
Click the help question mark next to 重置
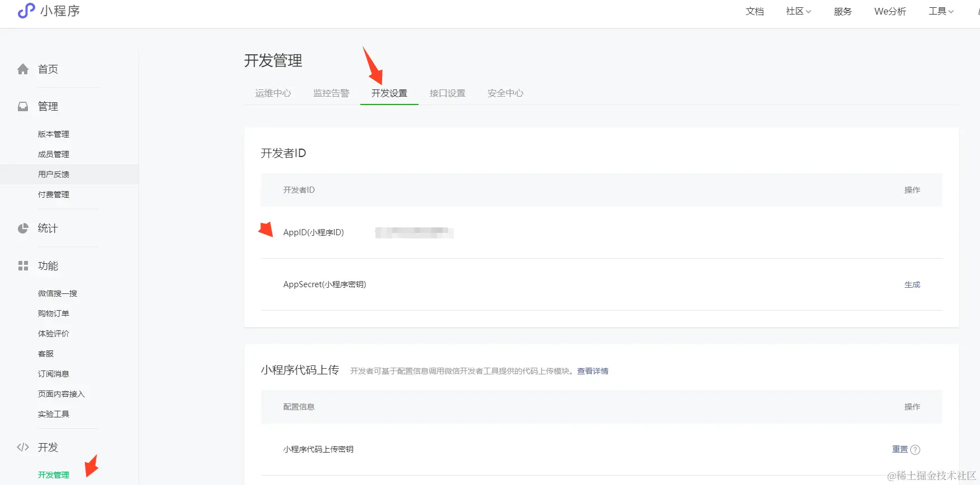point(915,450)
